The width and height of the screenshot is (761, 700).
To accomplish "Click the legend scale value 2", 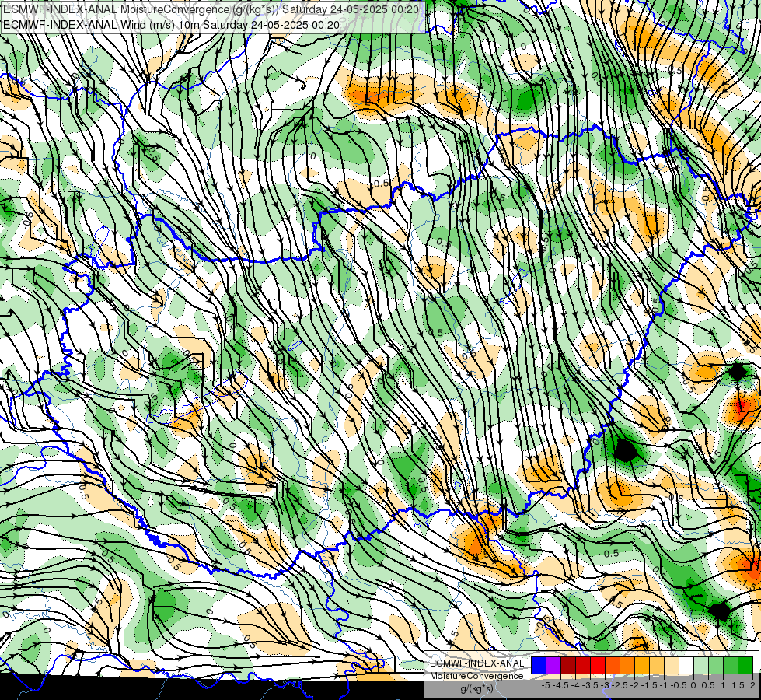I will [x=752, y=685].
